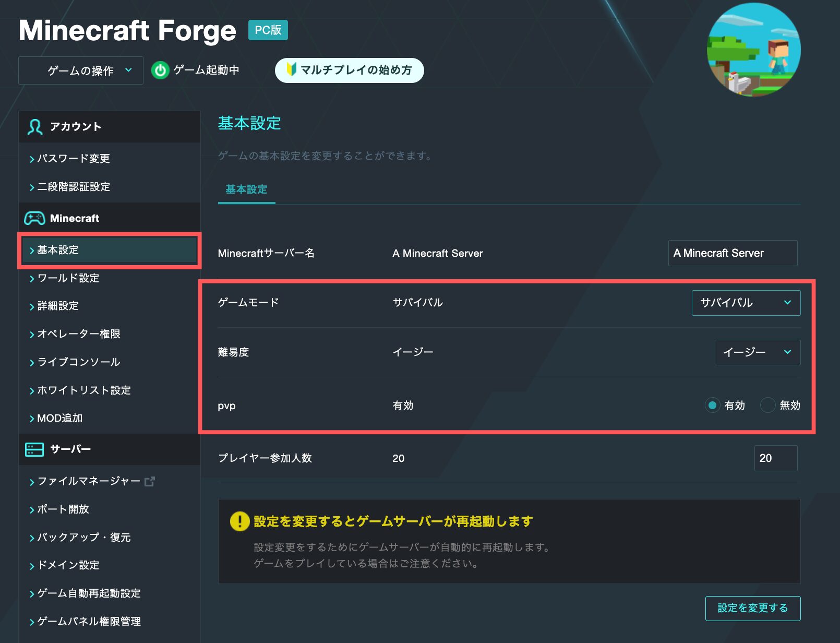
Task: Click the beginner badge icon on the マルチプレイの始め方 button
Action: click(x=291, y=69)
